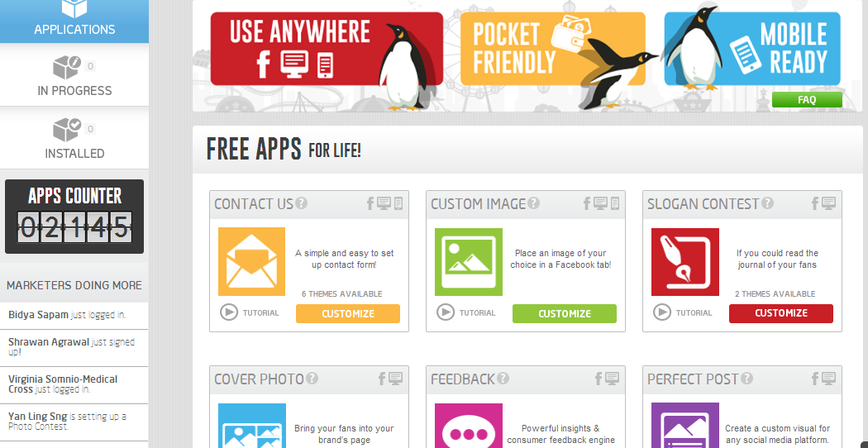868x448 pixels.
Task: Click the green FAQ button
Action: click(x=807, y=100)
